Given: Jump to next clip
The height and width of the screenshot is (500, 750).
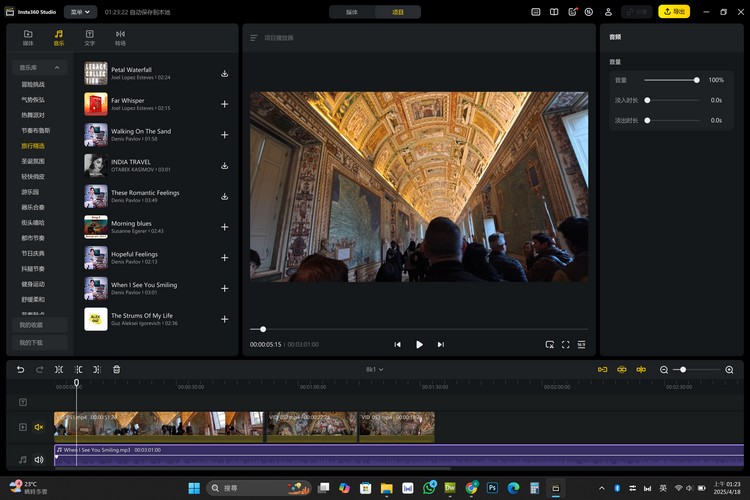Looking at the screenshot, I should point(441,344).
